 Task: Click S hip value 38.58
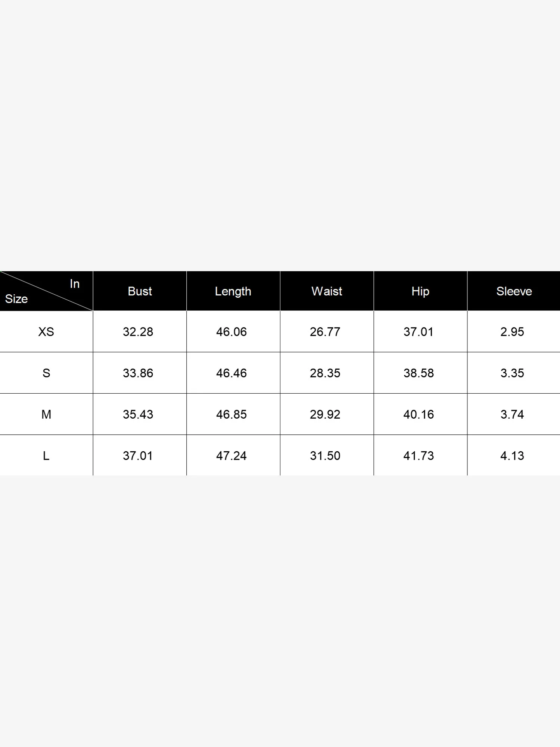[419, 373]
